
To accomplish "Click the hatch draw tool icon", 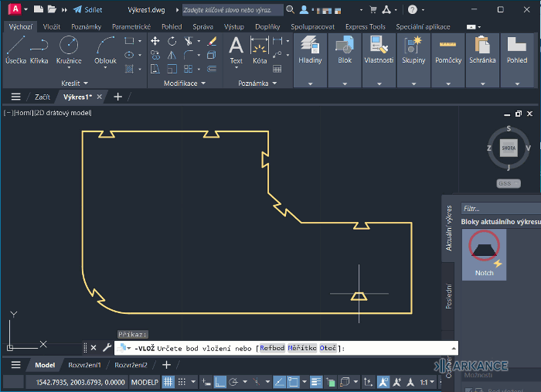I will 129,69.
